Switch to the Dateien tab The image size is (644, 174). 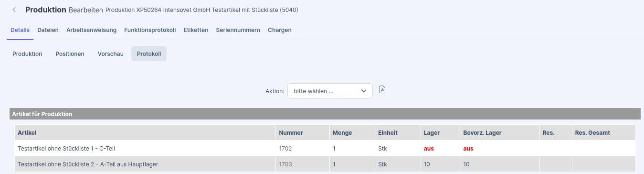pos(48,30)
